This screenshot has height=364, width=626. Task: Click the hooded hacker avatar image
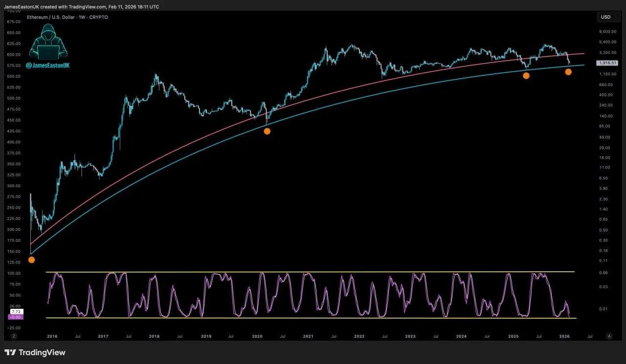[x=48, y=42]
